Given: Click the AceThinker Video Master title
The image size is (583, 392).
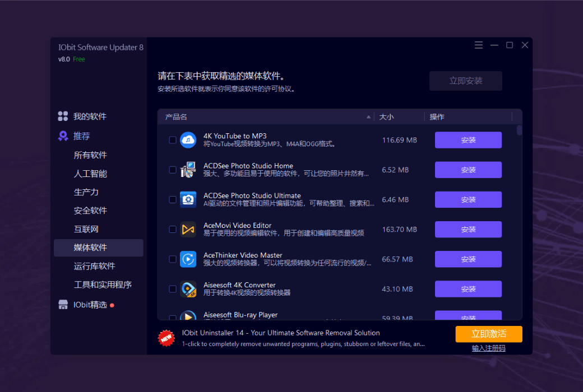Looking at the screenshot, I should (x=243, y=255).
